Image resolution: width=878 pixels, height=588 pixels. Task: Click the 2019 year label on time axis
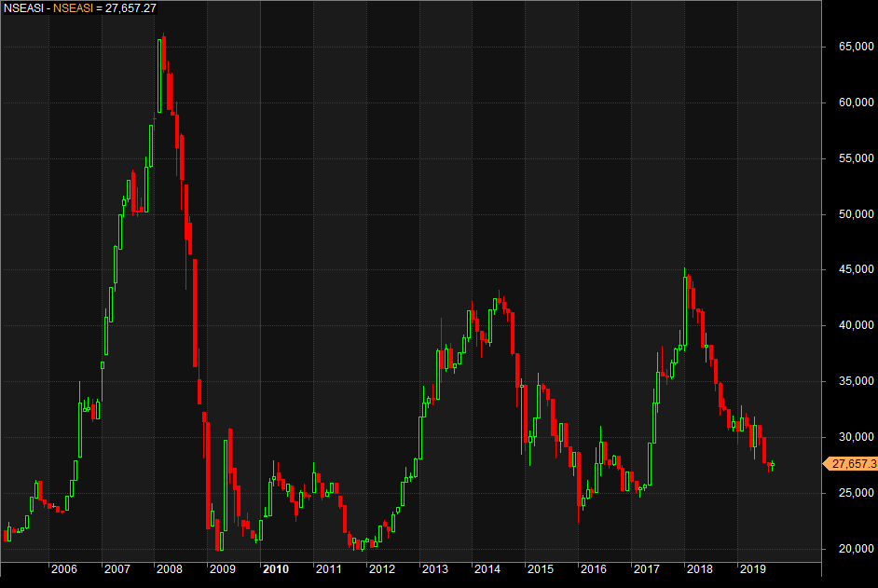click(x=752, y=569)
